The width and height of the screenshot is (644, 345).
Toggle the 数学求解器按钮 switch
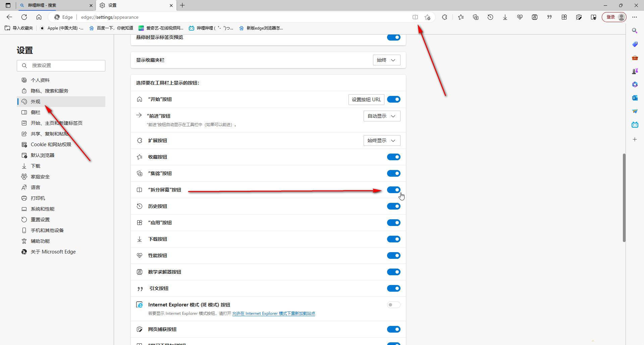[x=394, y=272]
